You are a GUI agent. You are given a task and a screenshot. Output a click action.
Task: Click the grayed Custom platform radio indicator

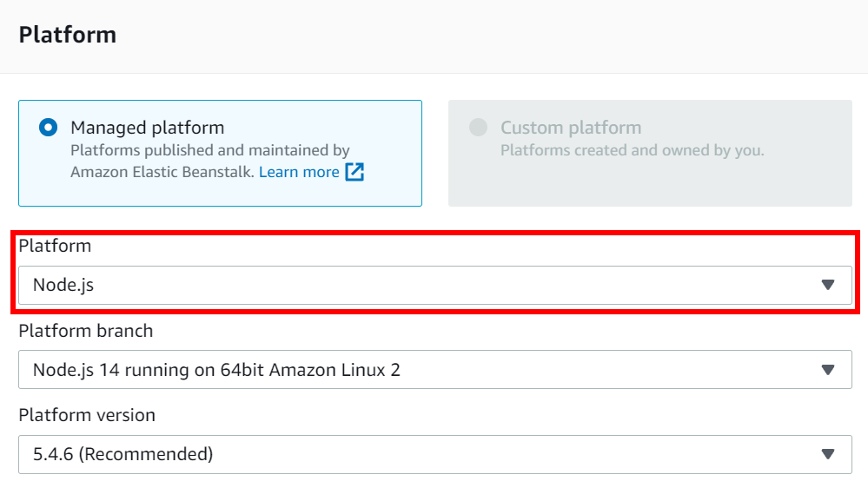[x=477, y=127]
